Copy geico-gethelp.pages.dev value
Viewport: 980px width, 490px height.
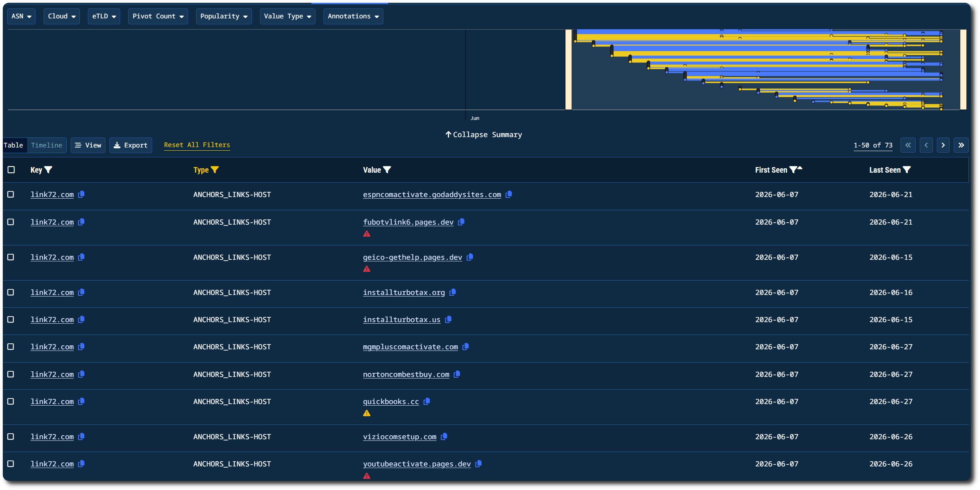pos(470,257)
